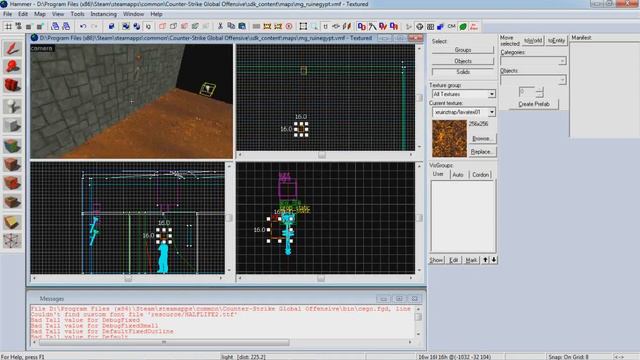
Task: Click the Carve toolbar icon
Action: pyautogui.click(x=111, y=27)
